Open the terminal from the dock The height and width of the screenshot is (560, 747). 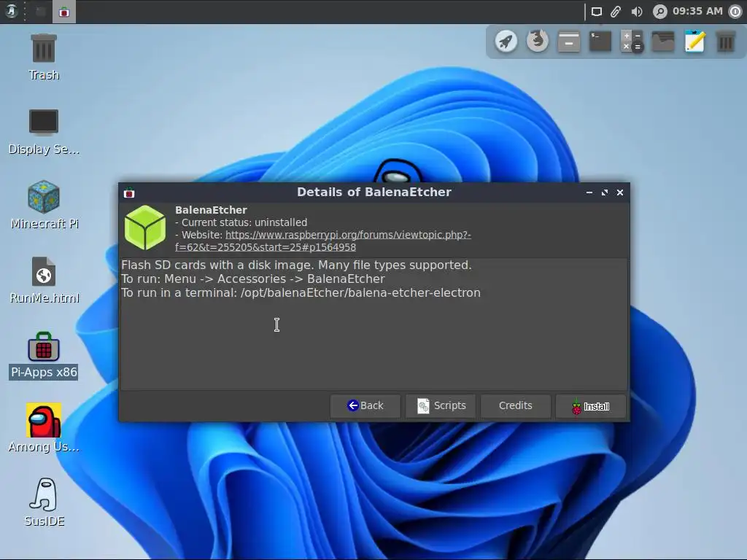(x=600, y=42)
